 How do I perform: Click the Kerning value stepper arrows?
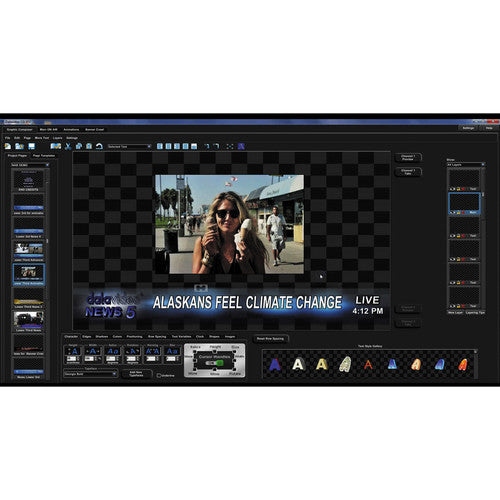pyautogui.click(x=158, y=359)
